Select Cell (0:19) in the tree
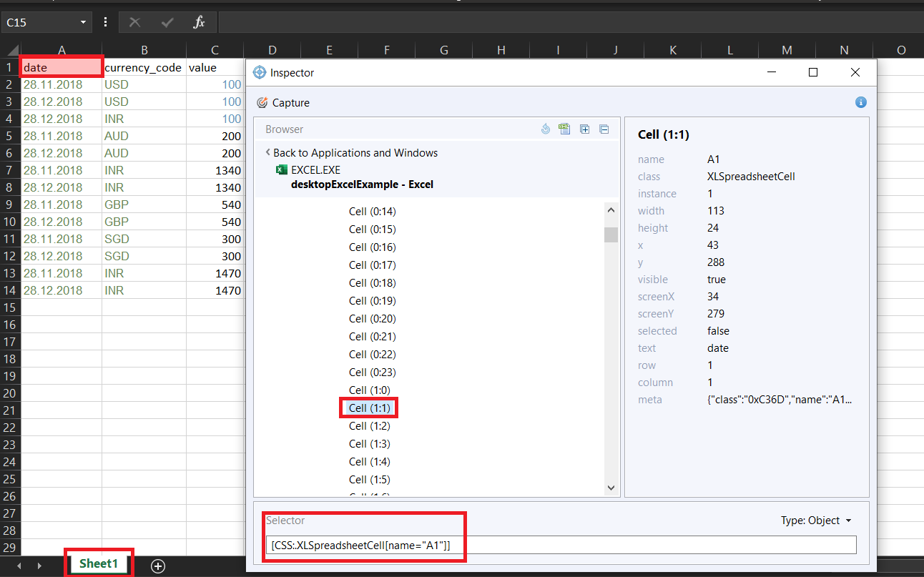 point(372,301)
